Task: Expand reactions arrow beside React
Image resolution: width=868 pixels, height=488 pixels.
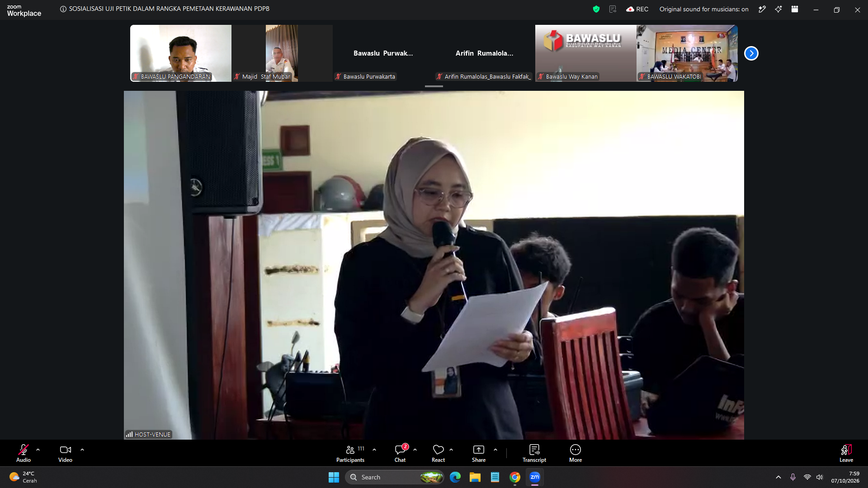Action: tap(451, 450)
